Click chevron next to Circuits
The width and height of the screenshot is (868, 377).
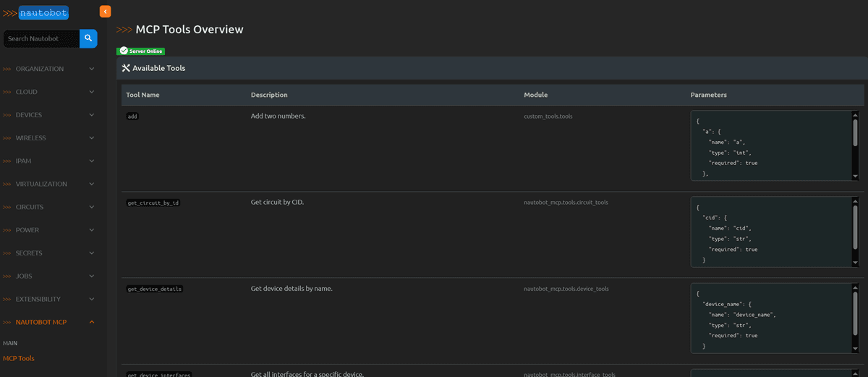92,207
